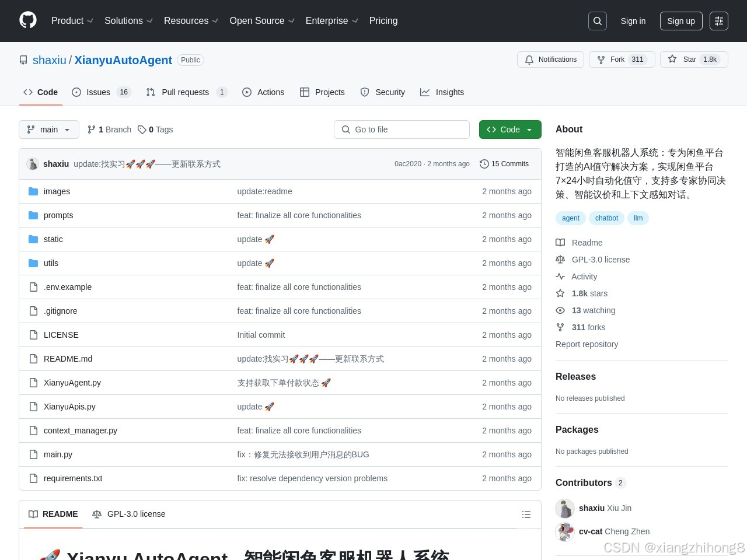Switch to the Pull requests tab
The width and height of the screenshot is (747, 560).
[x=187, y=92]
